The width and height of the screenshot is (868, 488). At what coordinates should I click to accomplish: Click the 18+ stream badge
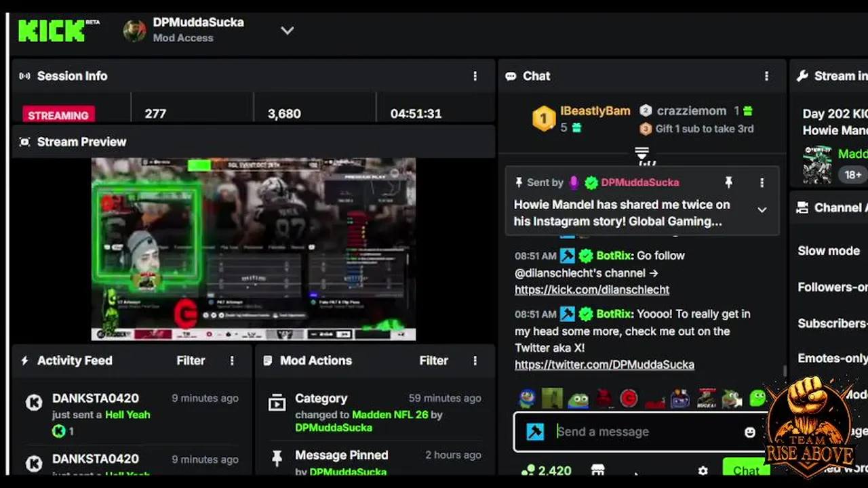tap(853, 175)
